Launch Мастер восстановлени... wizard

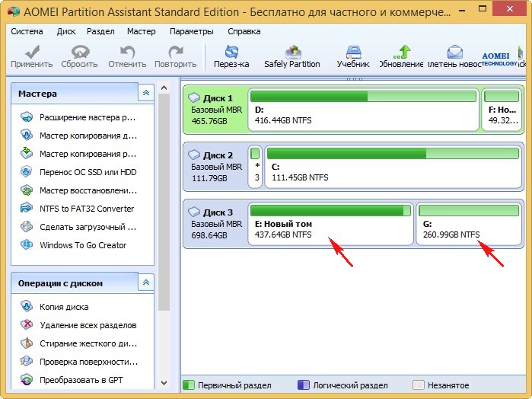coord(78,190)
